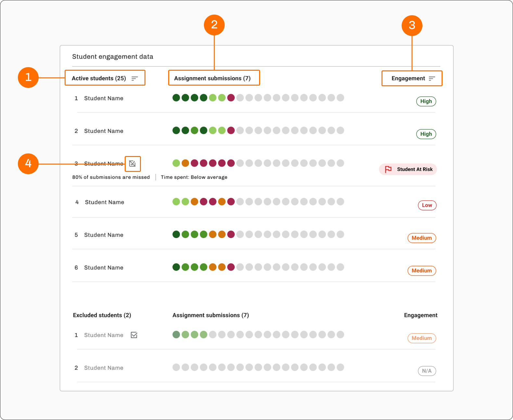
Task: Open excluded student 2 name
Action: (104, 368)
